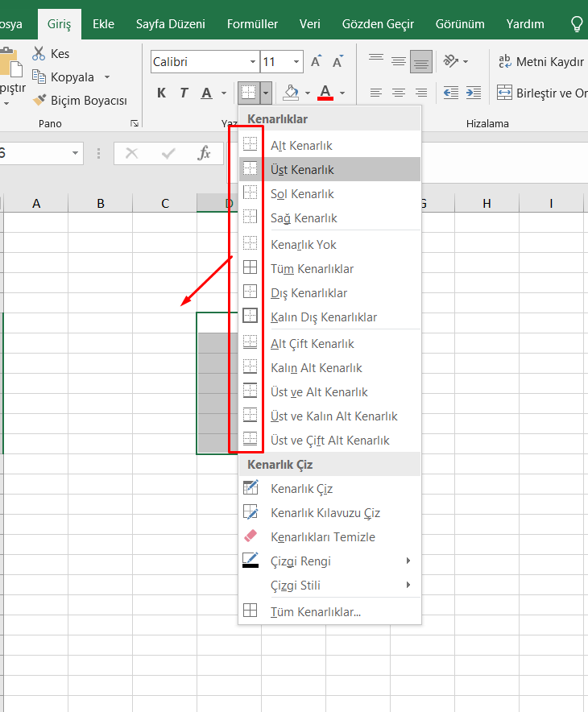Click the text orientation icon
This screenshot has width=588, height=712.
tap(451, 61)
